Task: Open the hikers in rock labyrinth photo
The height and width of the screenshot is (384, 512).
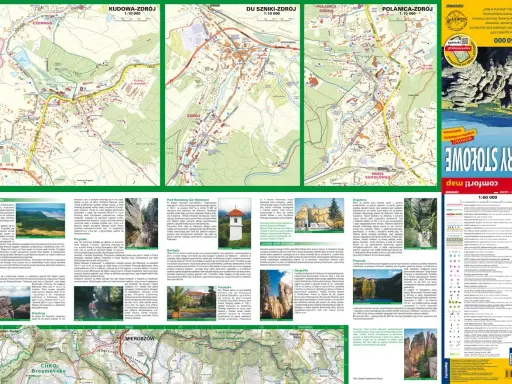Action: 420,223
